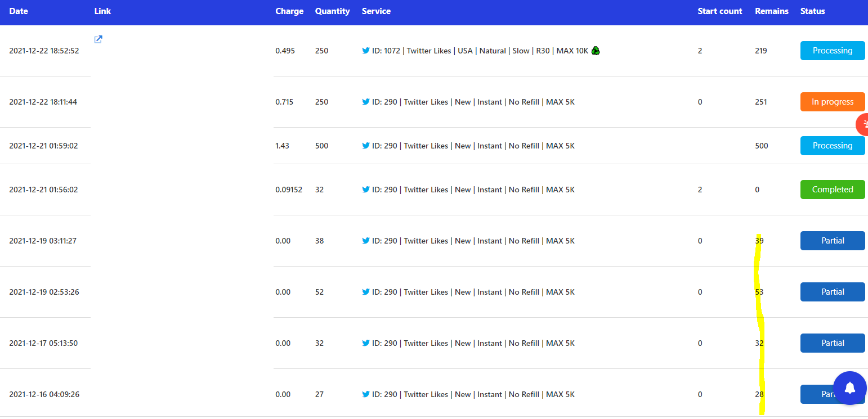Click the blue notification bell button
868x419 pixels.
(850, 388)
